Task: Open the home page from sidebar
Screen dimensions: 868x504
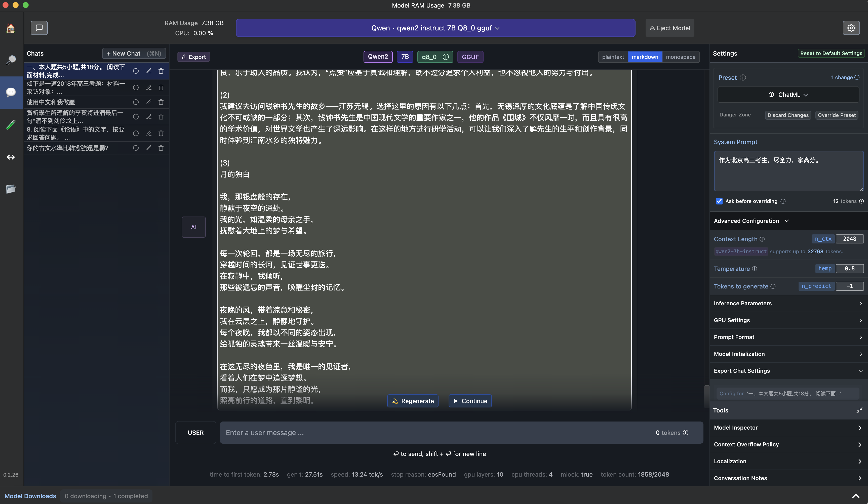Action: (11, 28)
